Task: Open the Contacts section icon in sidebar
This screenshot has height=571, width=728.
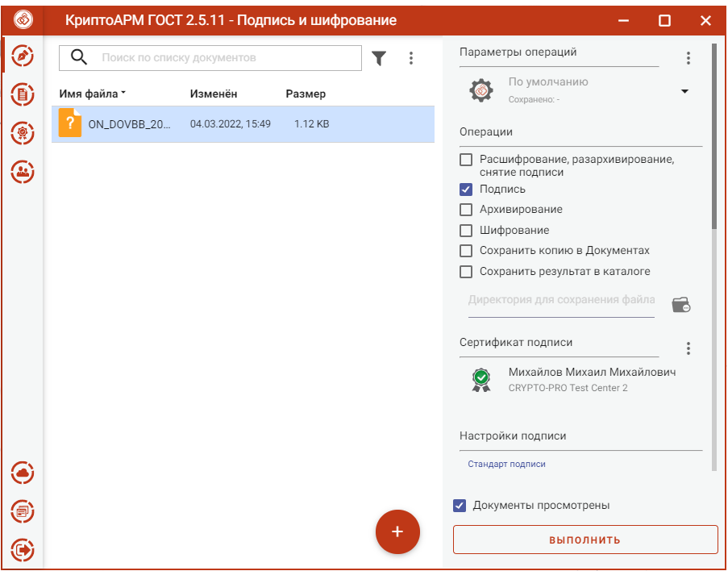Action: 23,172
